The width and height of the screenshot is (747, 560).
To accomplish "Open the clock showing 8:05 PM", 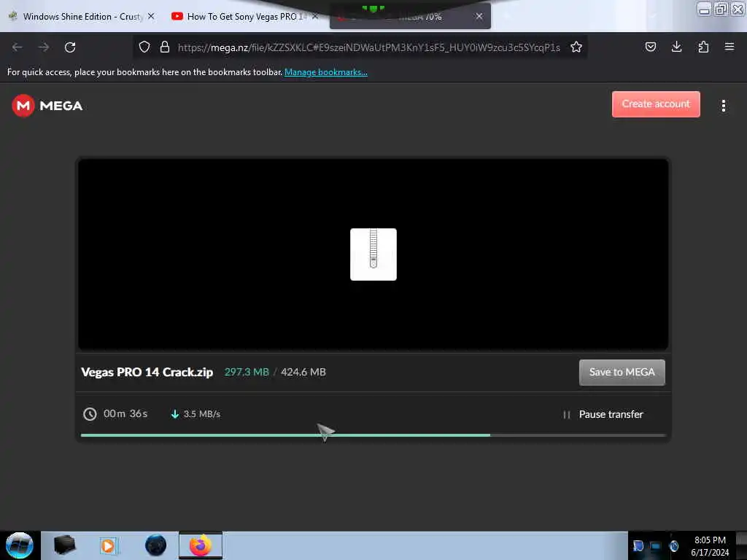I will [710, 545].
